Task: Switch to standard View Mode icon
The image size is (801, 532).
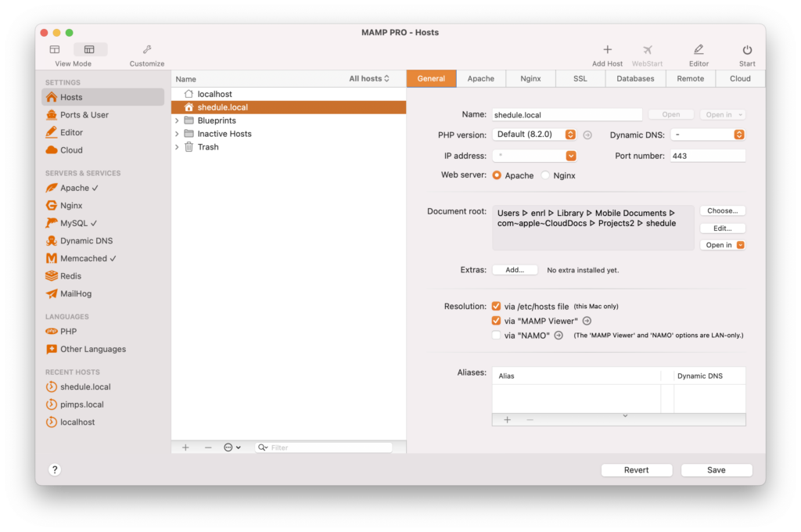Action: point(55,49)
